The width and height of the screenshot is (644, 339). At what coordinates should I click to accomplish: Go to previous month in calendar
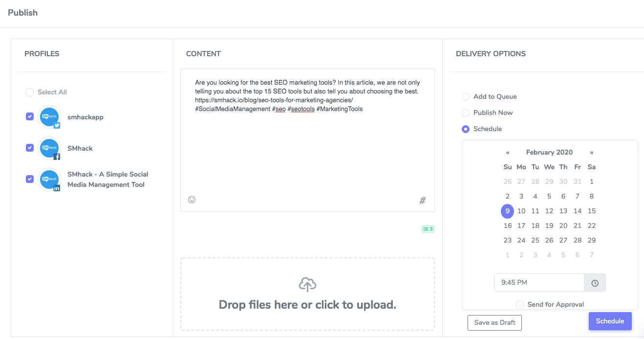[508, 152]
